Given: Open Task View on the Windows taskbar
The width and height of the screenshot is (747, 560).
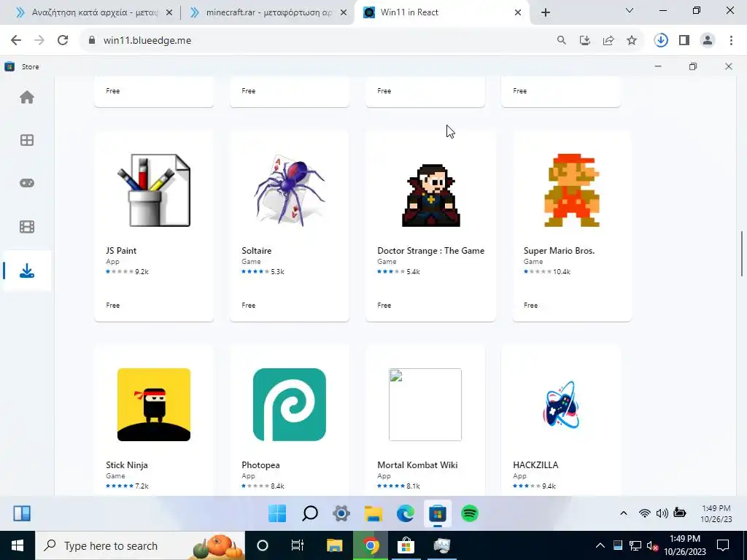Looking at the screenshot, I should (298, 545).
